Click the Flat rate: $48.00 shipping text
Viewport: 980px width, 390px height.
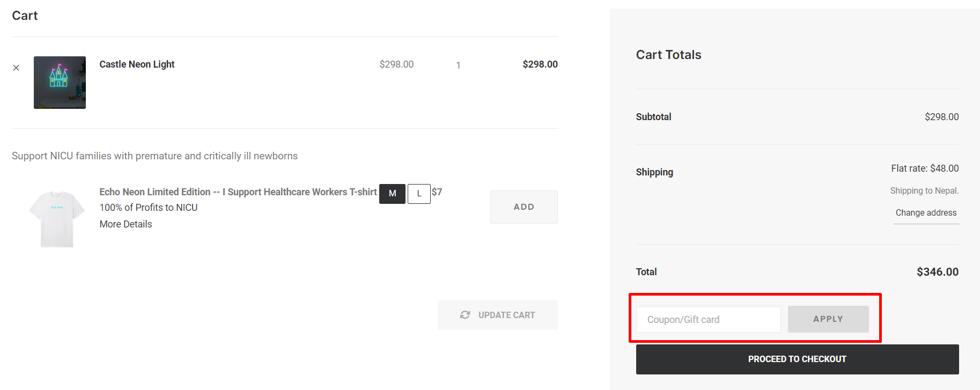[925, 168]
